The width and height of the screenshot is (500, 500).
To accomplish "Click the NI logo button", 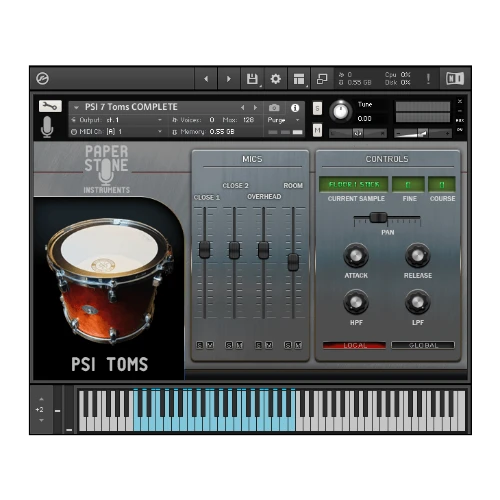I will [x=455, y=79].
